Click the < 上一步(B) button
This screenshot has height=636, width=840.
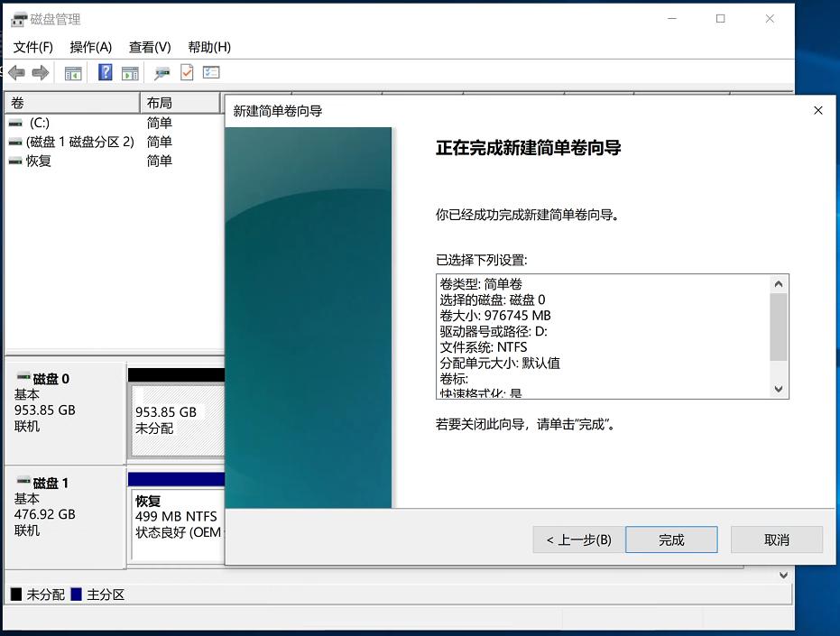pyautogui.click(x=578, y=539)
